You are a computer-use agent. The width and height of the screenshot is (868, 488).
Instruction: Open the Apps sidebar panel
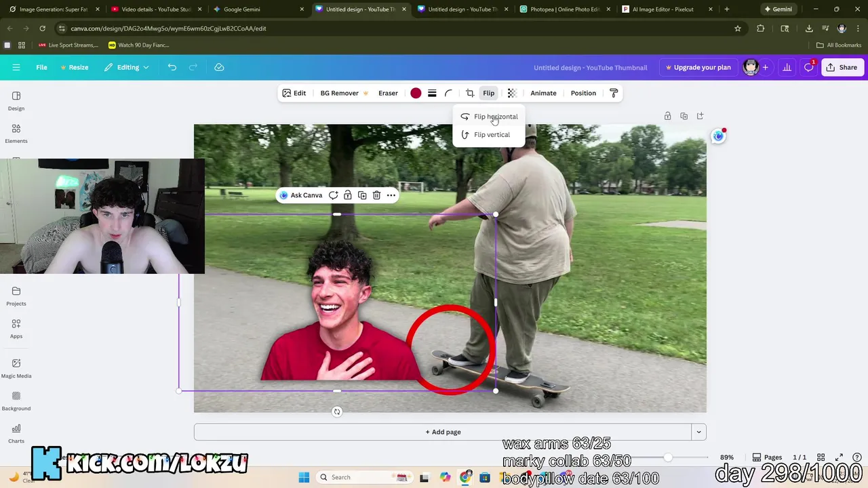point(16,329)
